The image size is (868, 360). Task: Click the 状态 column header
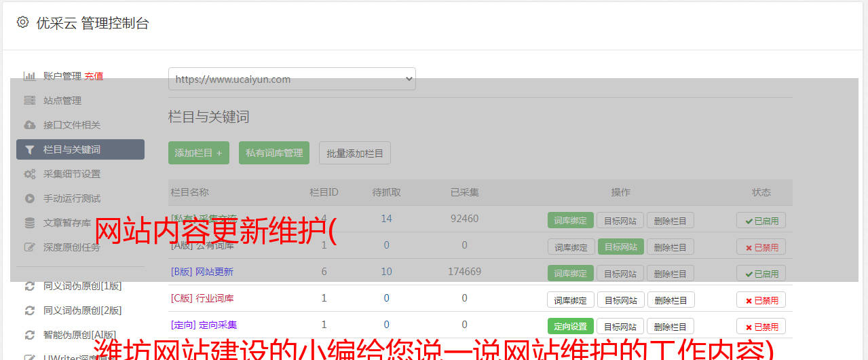[x=761, y=192]
